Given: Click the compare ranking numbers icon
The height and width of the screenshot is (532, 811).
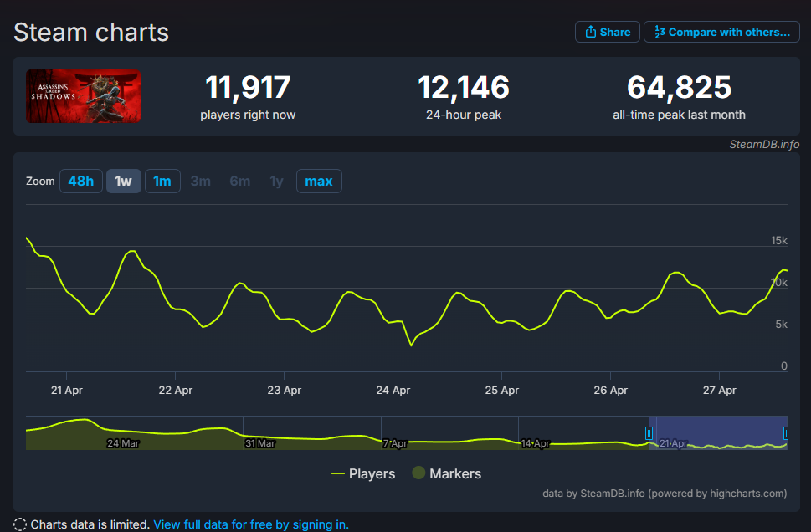Looking at the screenshot, I should [660, 32].
